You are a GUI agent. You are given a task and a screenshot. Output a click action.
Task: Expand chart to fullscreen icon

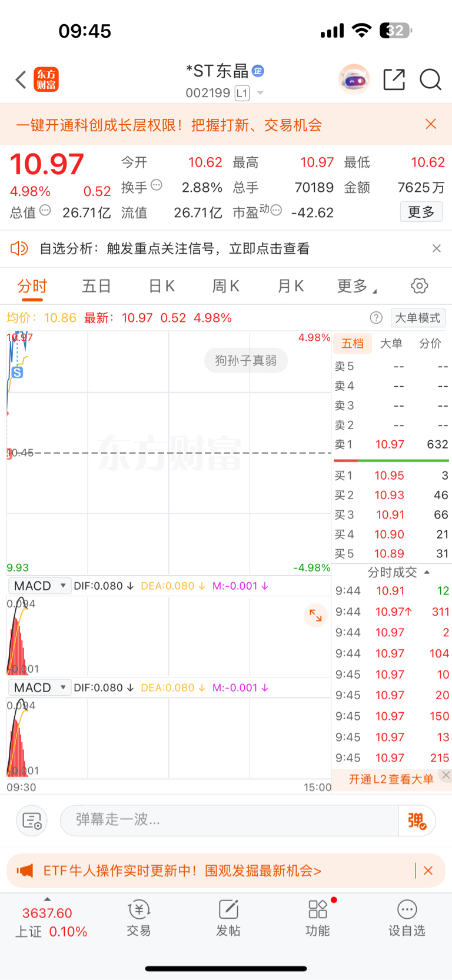pyautogui.click(x=316, y=616)
